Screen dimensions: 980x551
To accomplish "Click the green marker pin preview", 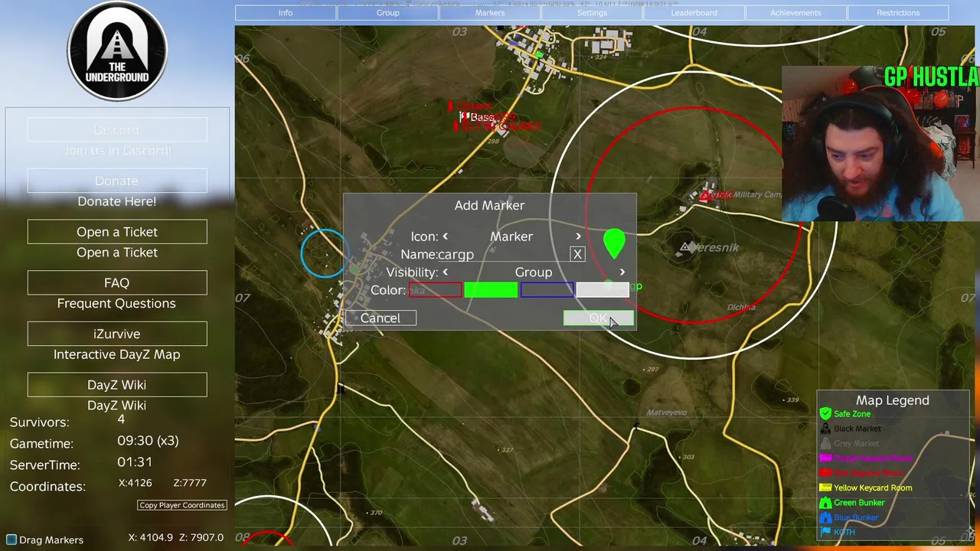I will (614, 243).
